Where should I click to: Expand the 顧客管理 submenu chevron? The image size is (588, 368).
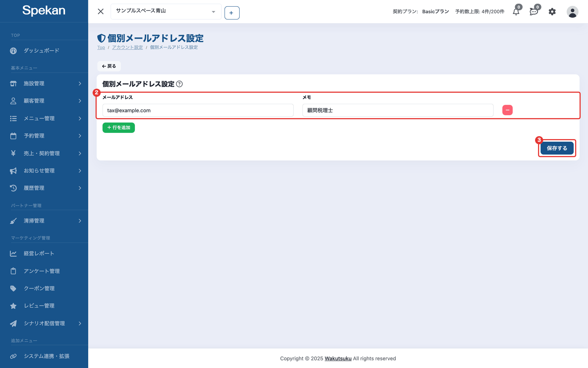point(80,101)
